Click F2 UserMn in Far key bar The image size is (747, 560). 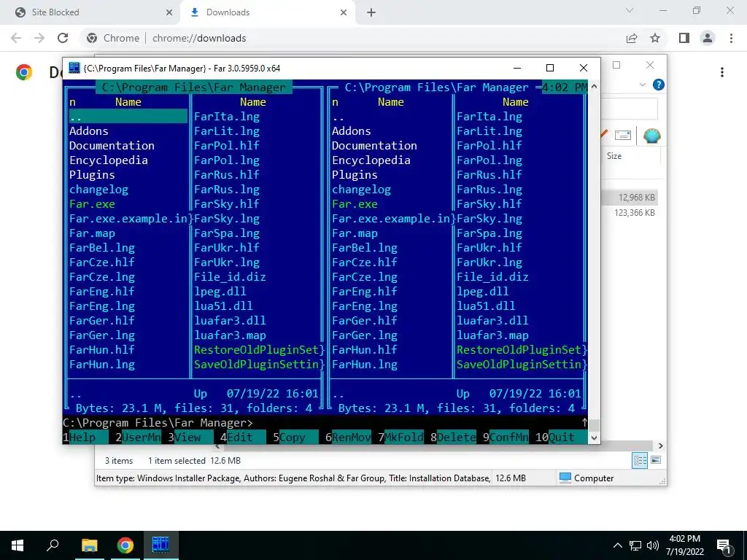pos(138,437)
